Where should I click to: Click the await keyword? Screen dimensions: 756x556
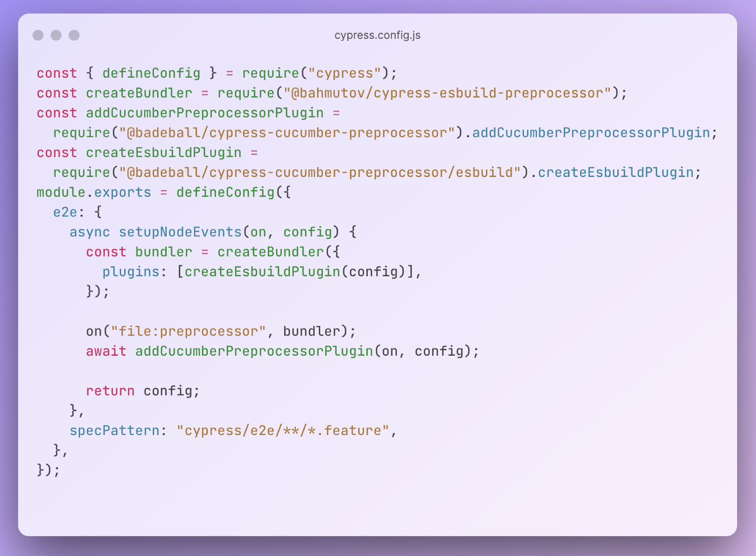point(106,351)
